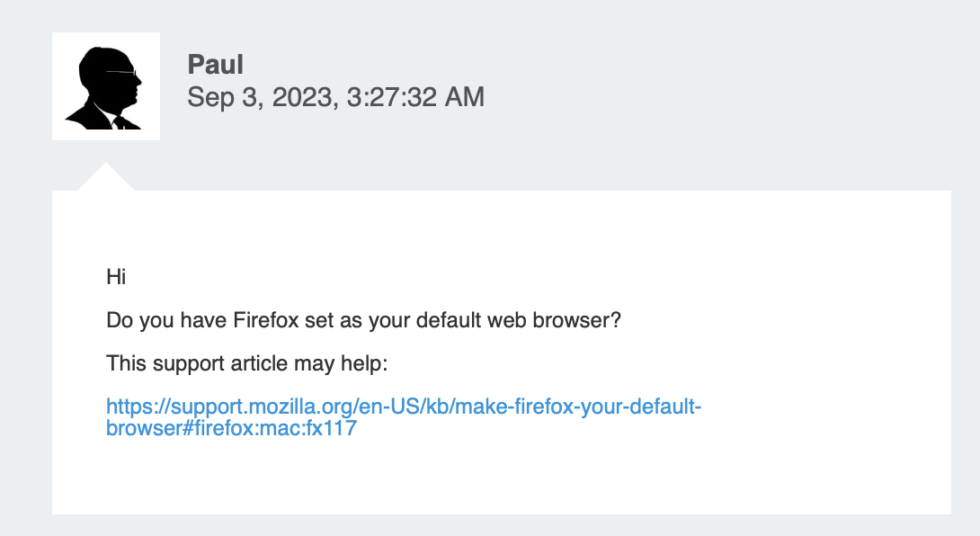The height and width of the screenshot is (536, 980).
Task: Click the Sep 3, 2023 timestamp
Action: tap(335, 97)
